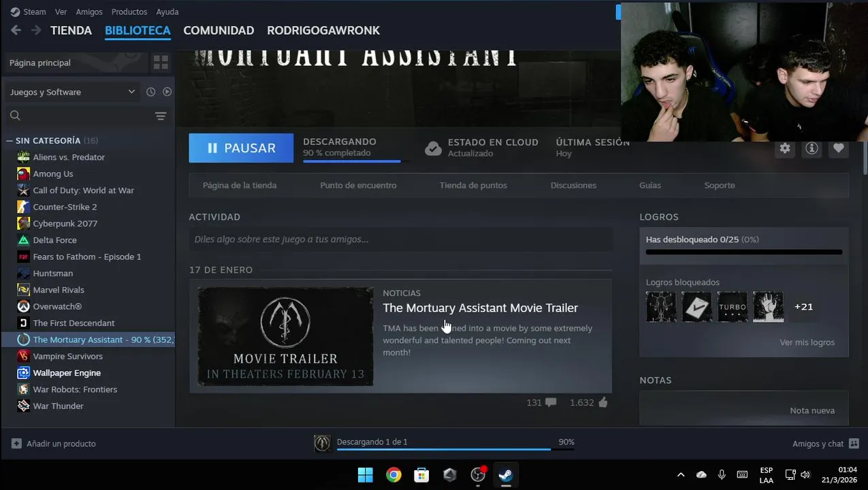Show the +21 more locked achievements
This screenshot has height=490, width=868.
pyautogui.click(x=803, y=307)
